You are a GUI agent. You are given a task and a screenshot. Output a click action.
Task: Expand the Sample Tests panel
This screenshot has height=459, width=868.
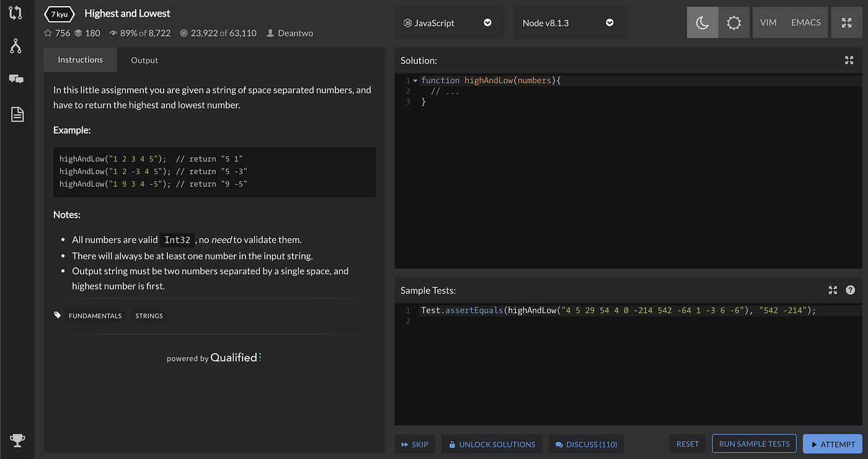[833, 290]
